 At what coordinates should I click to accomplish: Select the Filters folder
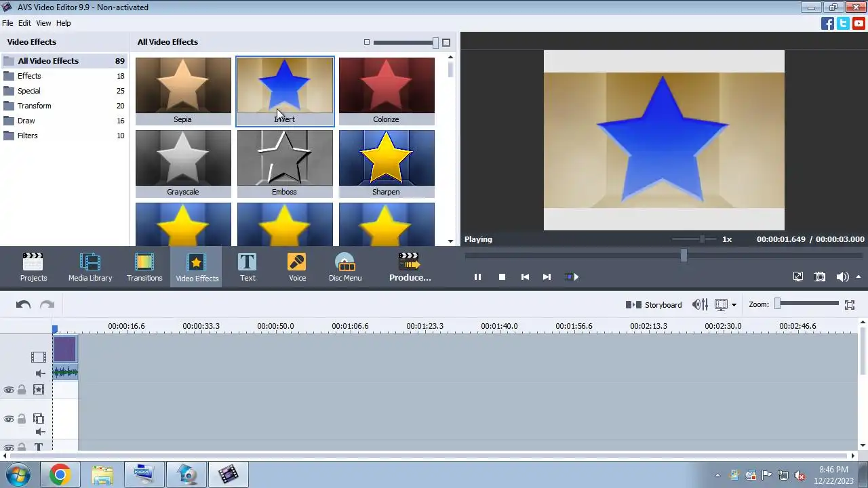click(x=64, y=136)
